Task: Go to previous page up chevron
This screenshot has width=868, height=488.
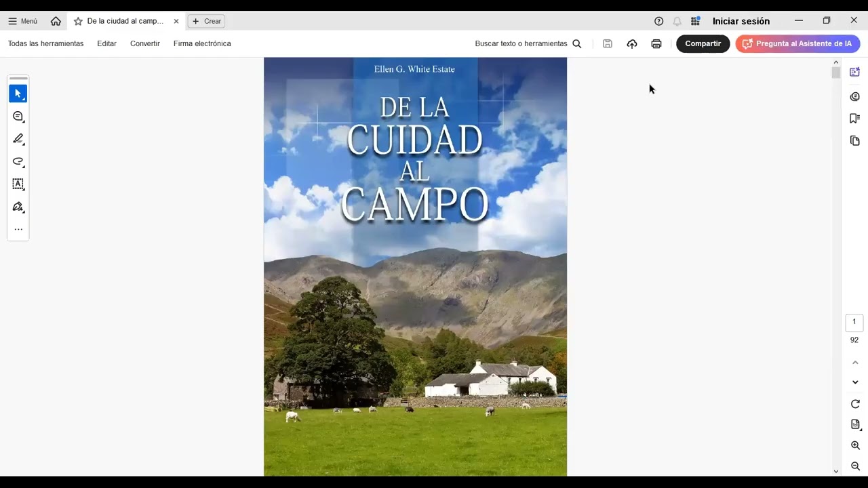Action: 855,363
